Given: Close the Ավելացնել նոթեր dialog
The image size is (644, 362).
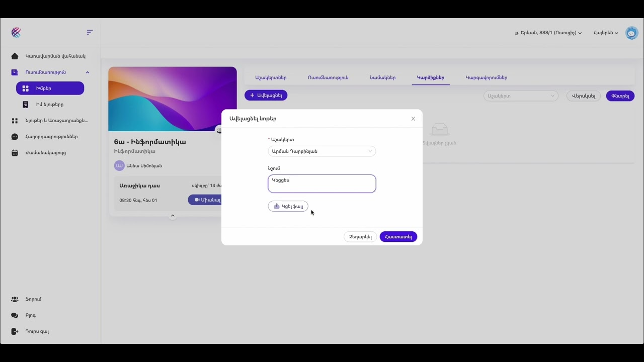Looking at the screenshot, I should point(413,119).
